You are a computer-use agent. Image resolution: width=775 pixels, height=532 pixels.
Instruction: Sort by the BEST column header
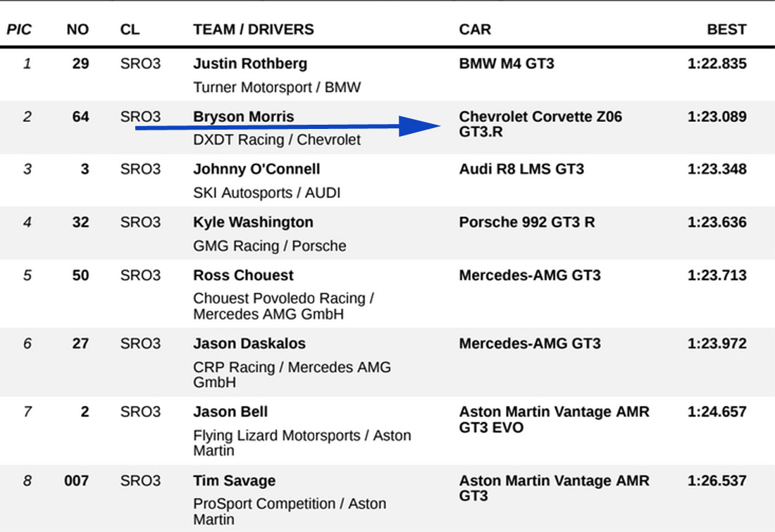[726, 30]
